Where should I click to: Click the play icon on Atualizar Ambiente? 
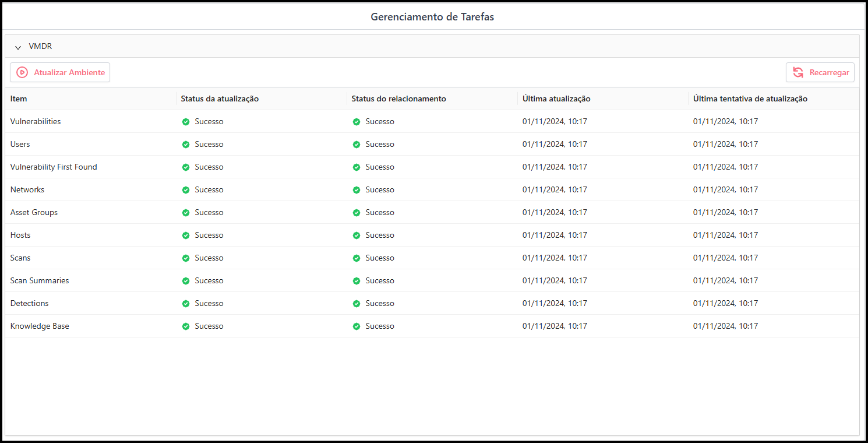coord(22,72)
